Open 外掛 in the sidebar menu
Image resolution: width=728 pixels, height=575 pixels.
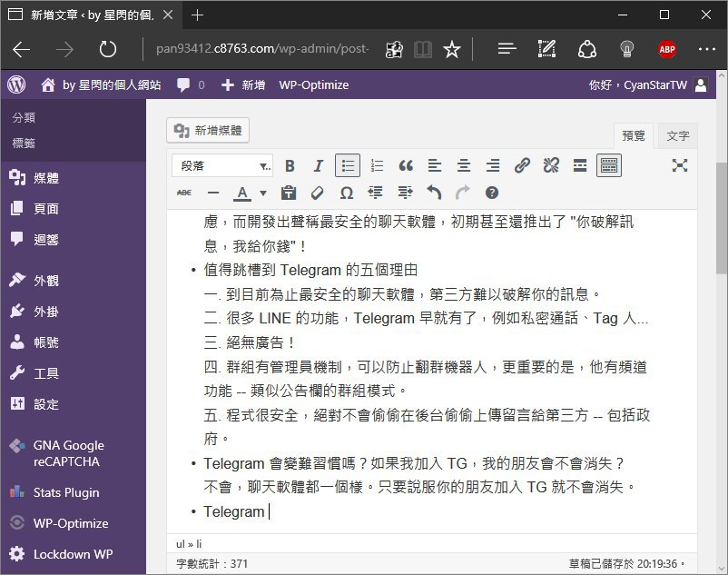46,312
